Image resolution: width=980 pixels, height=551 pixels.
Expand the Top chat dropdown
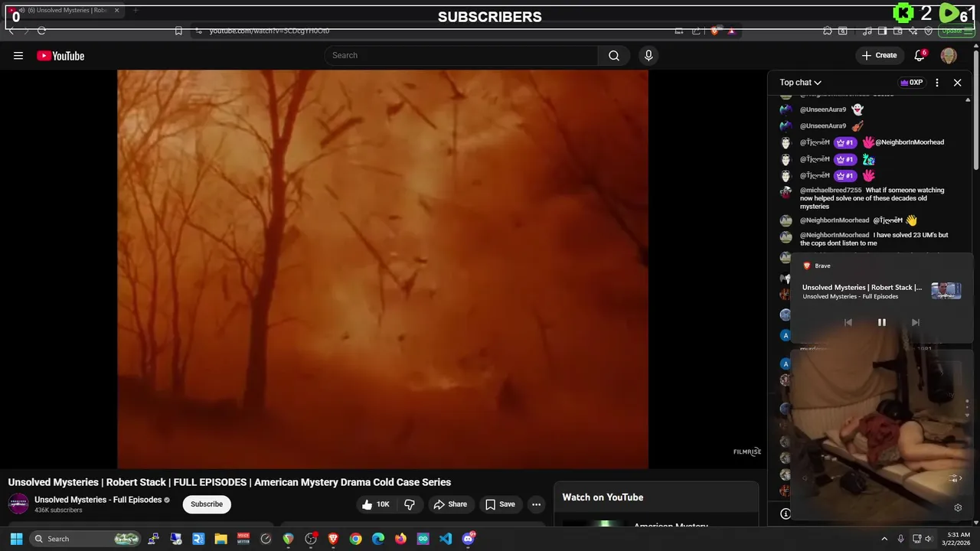click(800, 83)
